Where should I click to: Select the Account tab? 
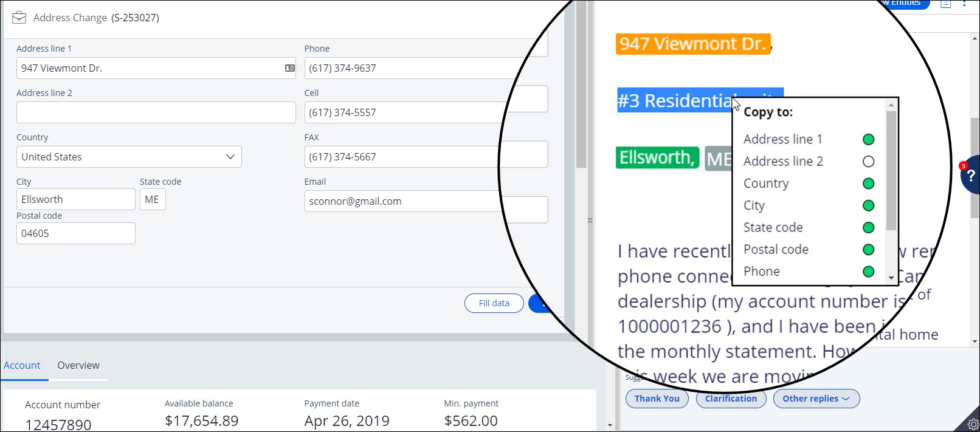point(22,365)
